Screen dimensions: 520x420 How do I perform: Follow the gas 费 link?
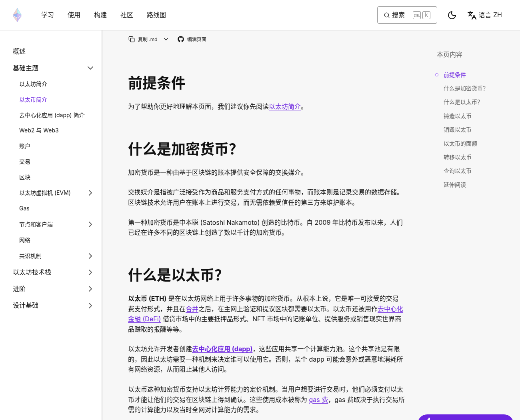point(318,400)
